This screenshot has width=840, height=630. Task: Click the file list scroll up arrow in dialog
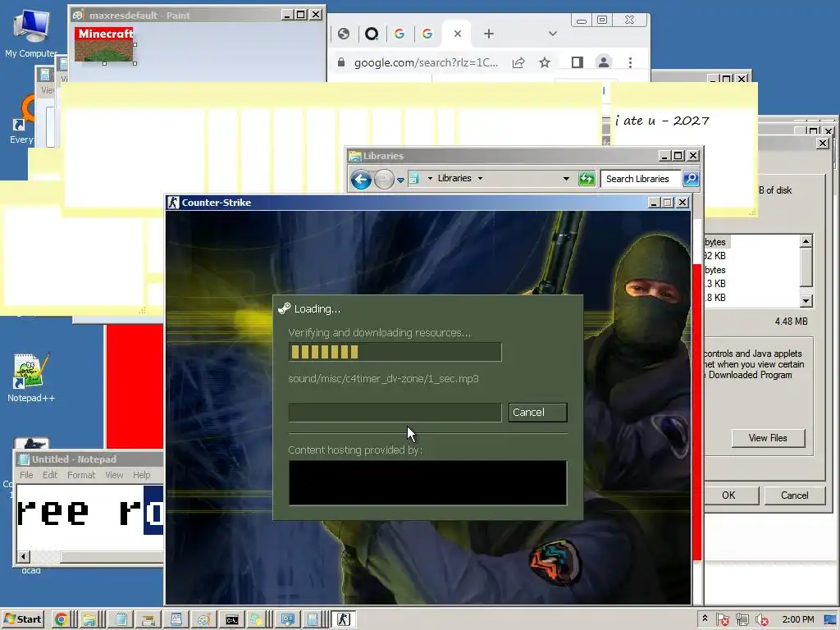point(806,241)
